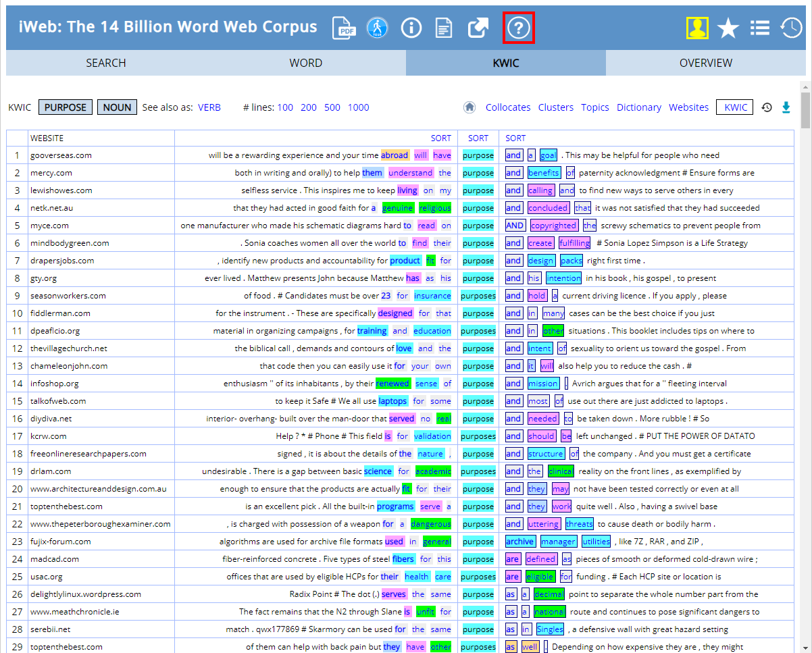Open chameleonjohn.com source in row 13
812x653 pixels.
click(69, 366)
